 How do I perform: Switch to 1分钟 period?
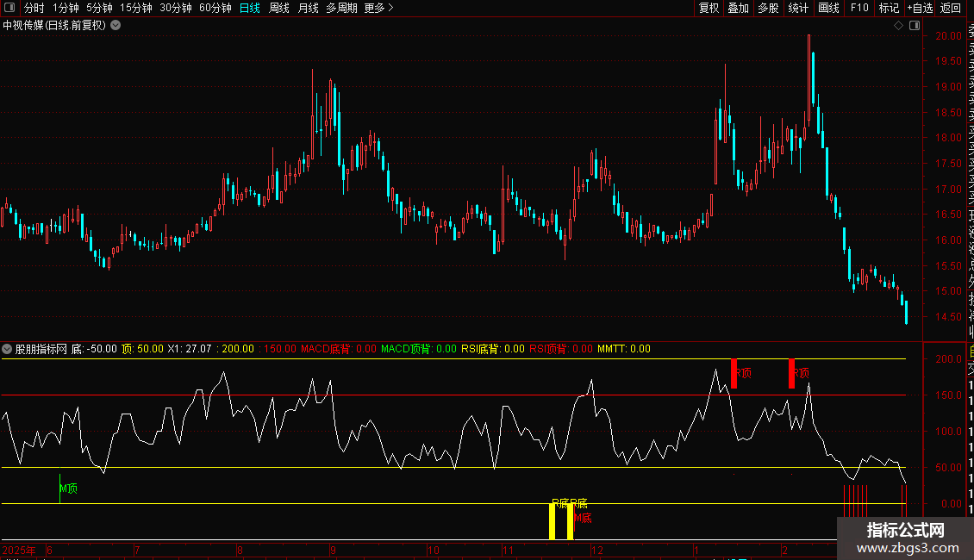coord(66,8)
